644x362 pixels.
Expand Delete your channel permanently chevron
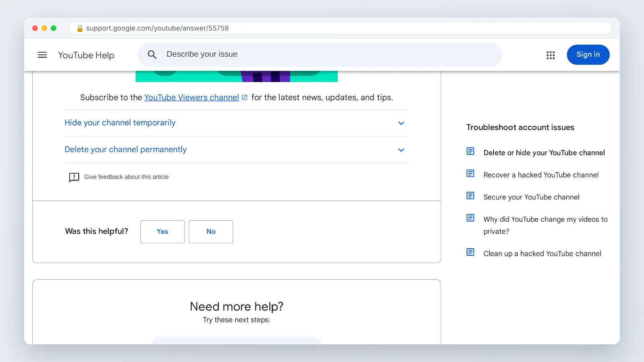click(401, 150)
